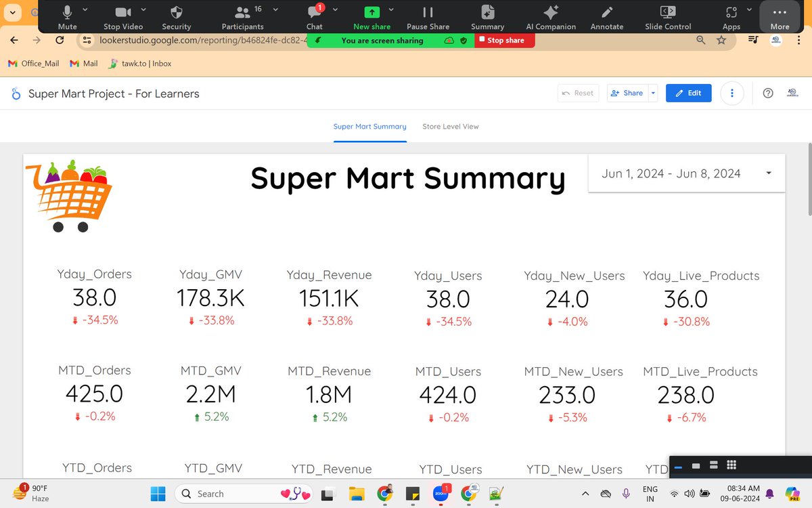Open the More options in Zoom toolbar
The height and width of the screenshot is (508, 812).
click(780, 16)
